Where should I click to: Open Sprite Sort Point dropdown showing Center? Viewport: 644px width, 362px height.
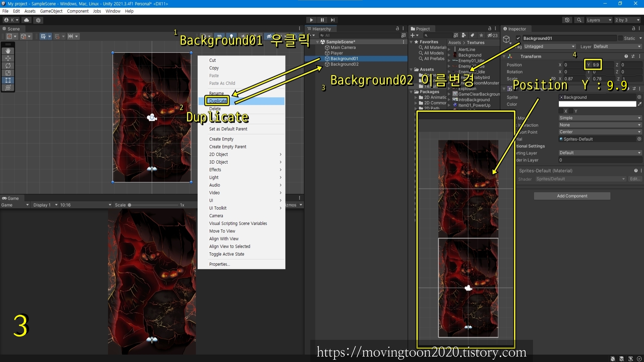pyautogui.click(x=600, y=132)
